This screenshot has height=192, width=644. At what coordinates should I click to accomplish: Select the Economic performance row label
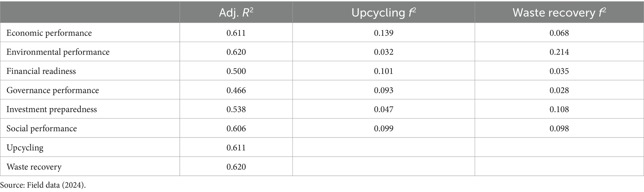tap(49, 33)
